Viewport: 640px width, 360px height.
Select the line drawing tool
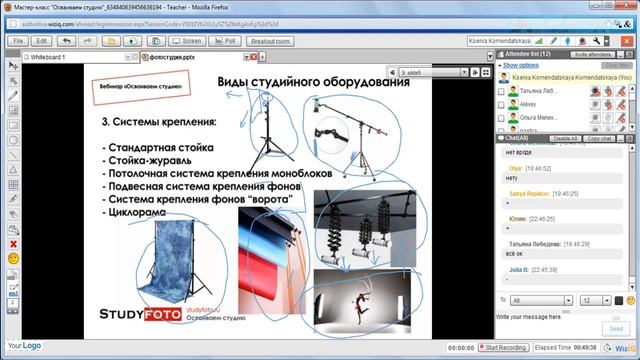coord(13,155)
